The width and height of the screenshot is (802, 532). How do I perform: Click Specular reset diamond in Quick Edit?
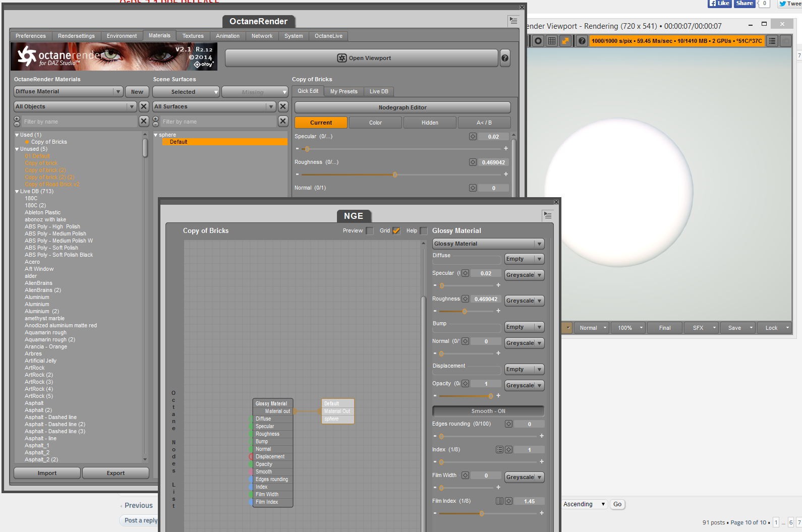[473, 137]
